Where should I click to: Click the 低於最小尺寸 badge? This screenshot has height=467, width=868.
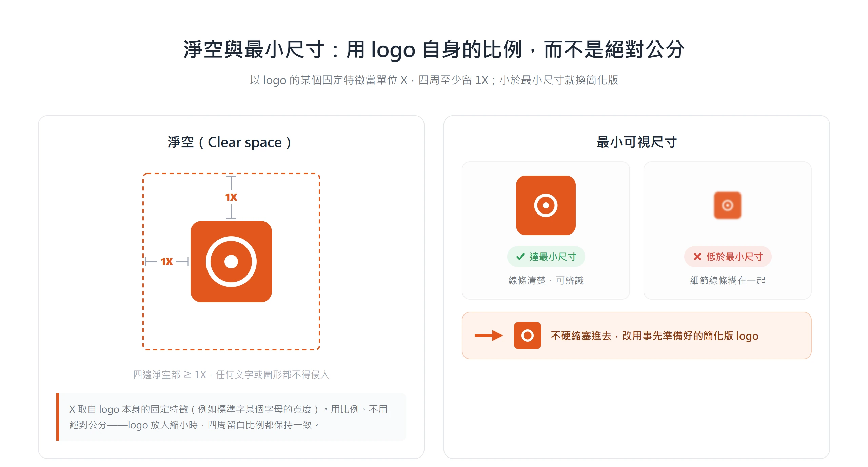[728, 257]
